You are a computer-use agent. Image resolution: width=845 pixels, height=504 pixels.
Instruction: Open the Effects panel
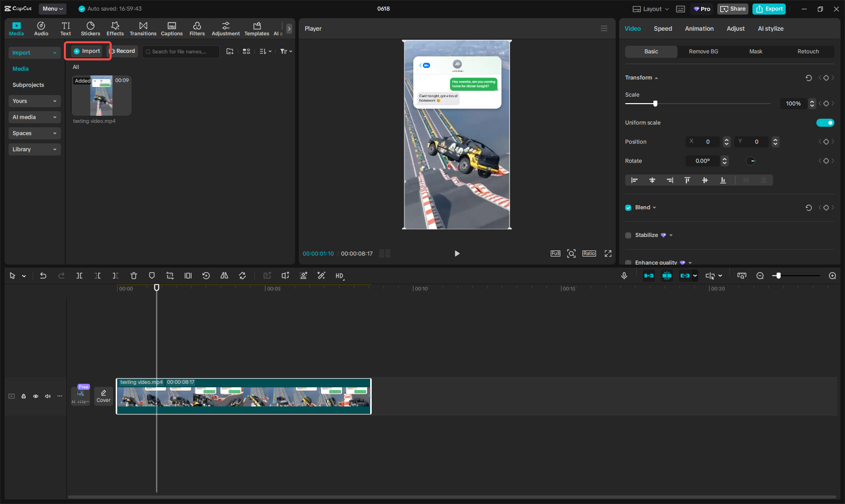point(115,28)
